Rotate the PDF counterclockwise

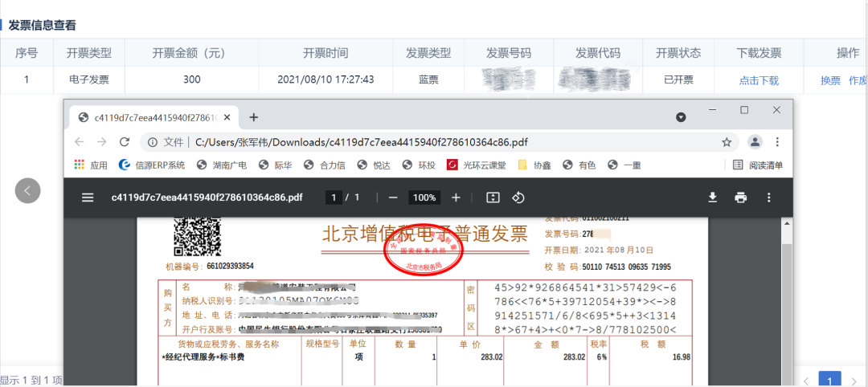tap(518, 198)
